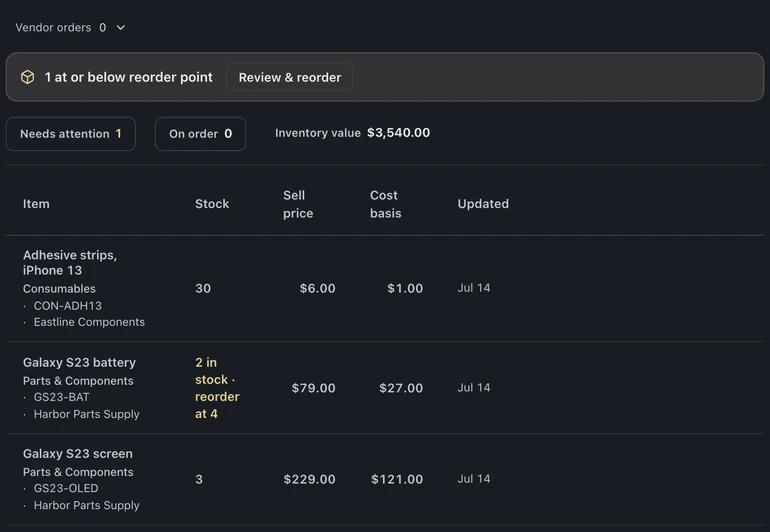Filter by Needs attention 1

tap(71, 134)
